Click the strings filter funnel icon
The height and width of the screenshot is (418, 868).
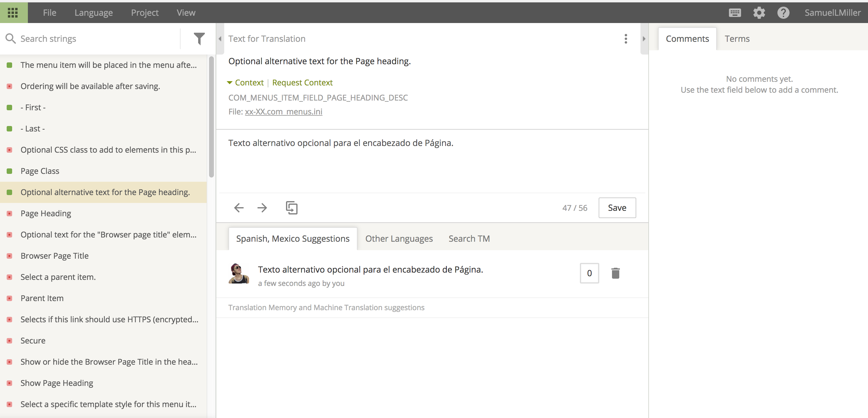click(x=199, y=39)
